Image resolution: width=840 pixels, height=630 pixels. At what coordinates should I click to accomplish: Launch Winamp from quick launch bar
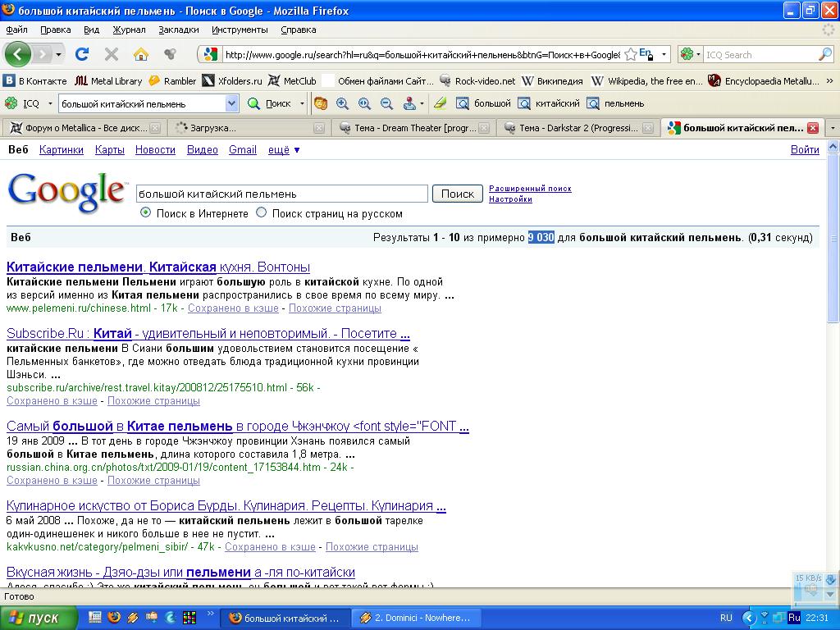coord(133,618)
